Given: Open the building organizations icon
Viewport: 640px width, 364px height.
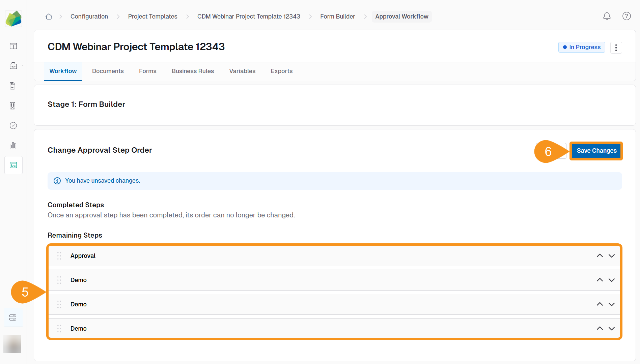Looking at the screenshot, I should [12, 105].
